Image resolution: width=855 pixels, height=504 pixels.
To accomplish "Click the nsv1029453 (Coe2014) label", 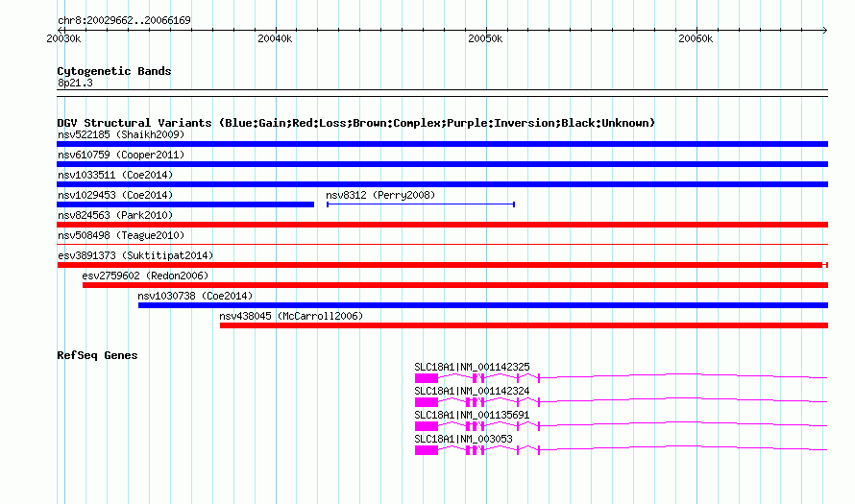I will point(115,195).
